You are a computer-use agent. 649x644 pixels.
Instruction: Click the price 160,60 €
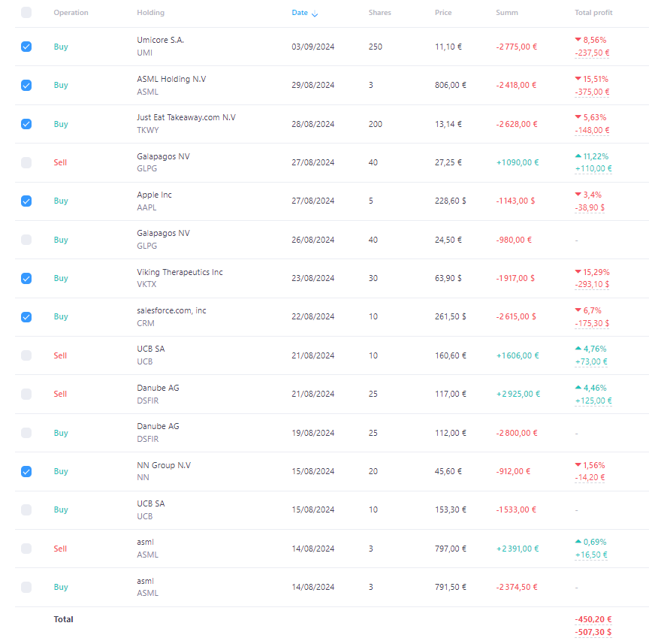click(451, 355)
